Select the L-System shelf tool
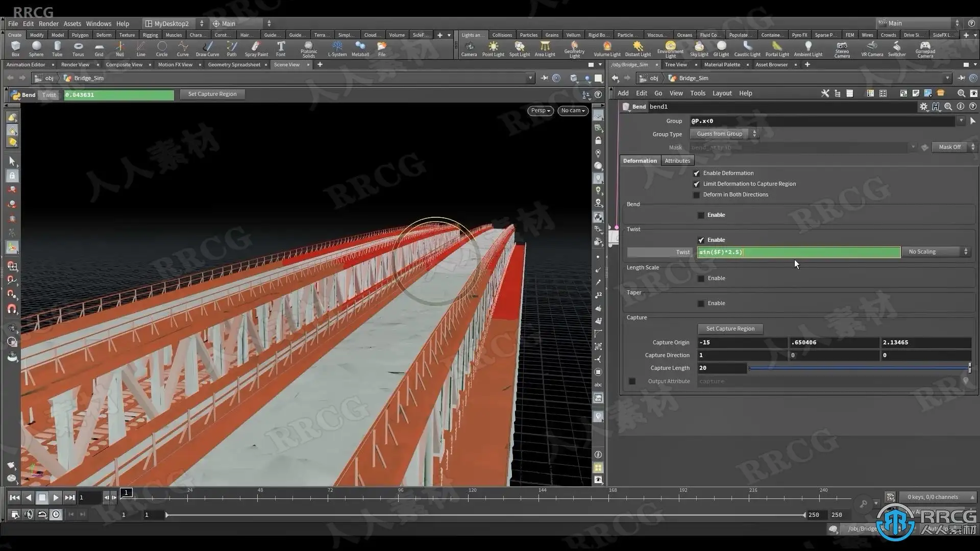980x551 pixels. click(337, 48)
